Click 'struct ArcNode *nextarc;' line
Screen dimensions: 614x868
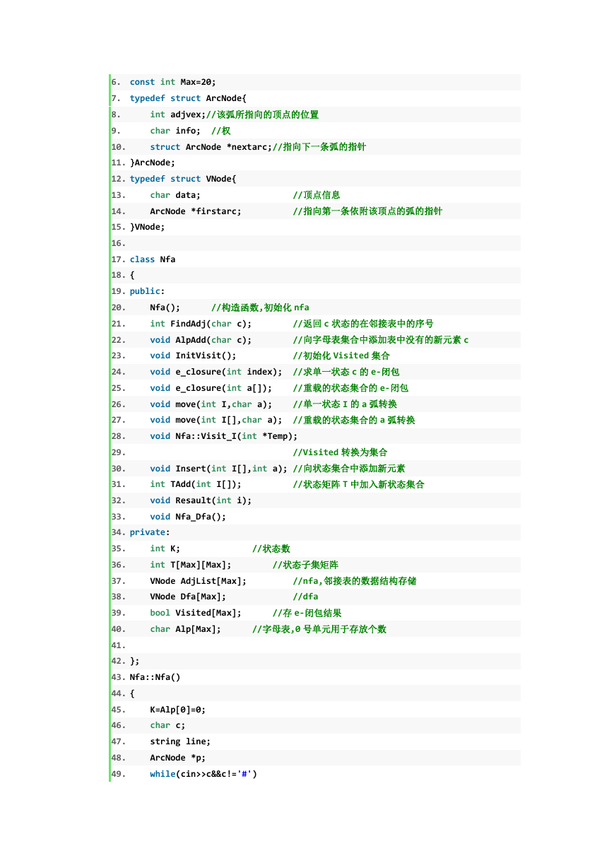coord(211,147)
